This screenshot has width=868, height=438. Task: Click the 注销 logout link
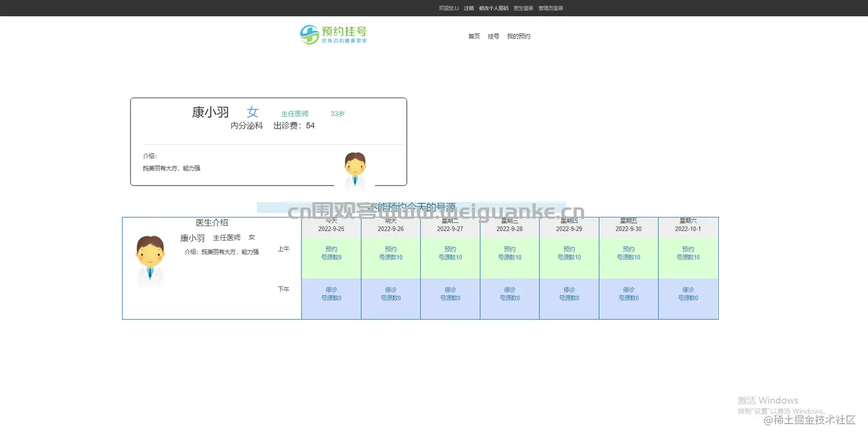tap(469, 8)
